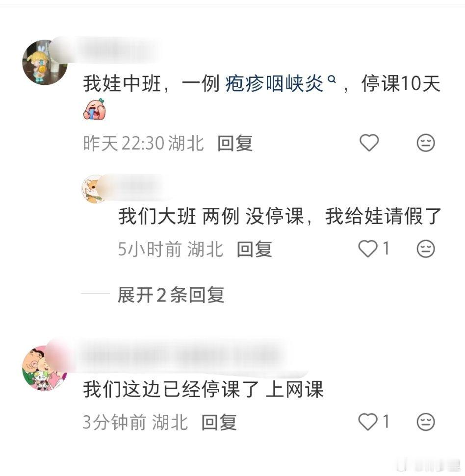
Task: Like the 我们大班 两例 reply
Action: click(x=368, y=249)
